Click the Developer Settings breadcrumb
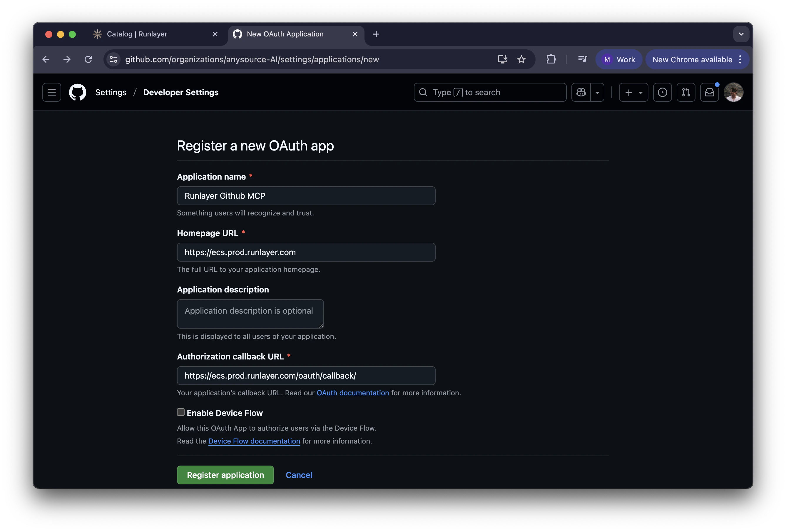 click(181, 92)
